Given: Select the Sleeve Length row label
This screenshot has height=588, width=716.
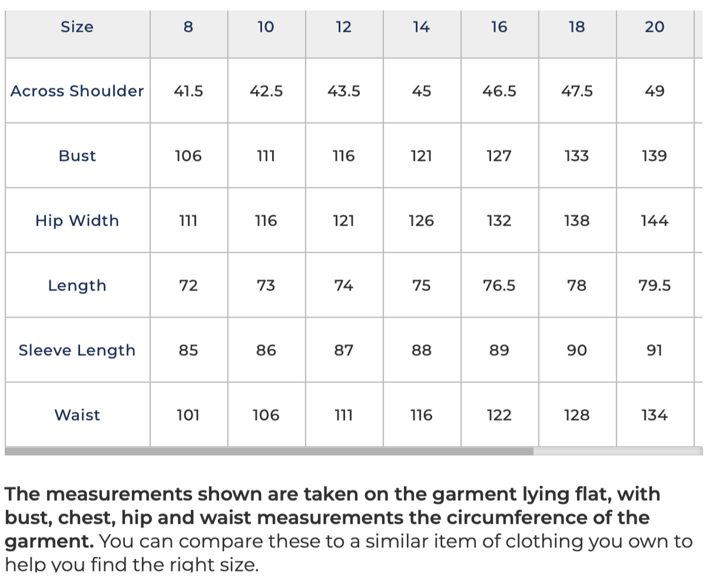Looking at the screenshot, I should tap(77, 350).
